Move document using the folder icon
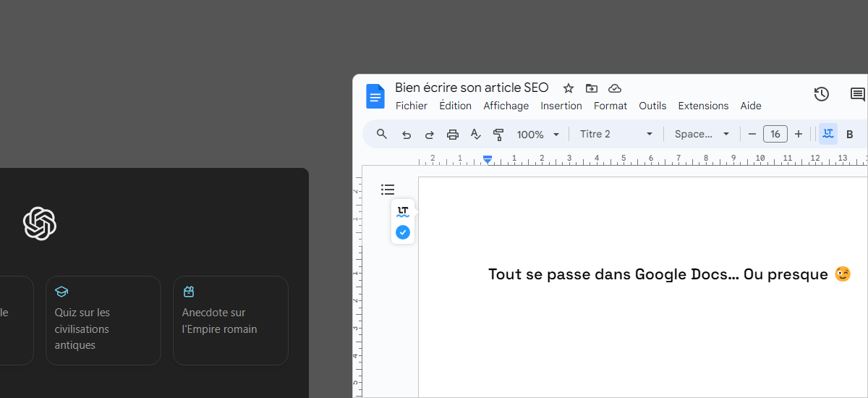The image size is (868, 398). click(592, 88)
